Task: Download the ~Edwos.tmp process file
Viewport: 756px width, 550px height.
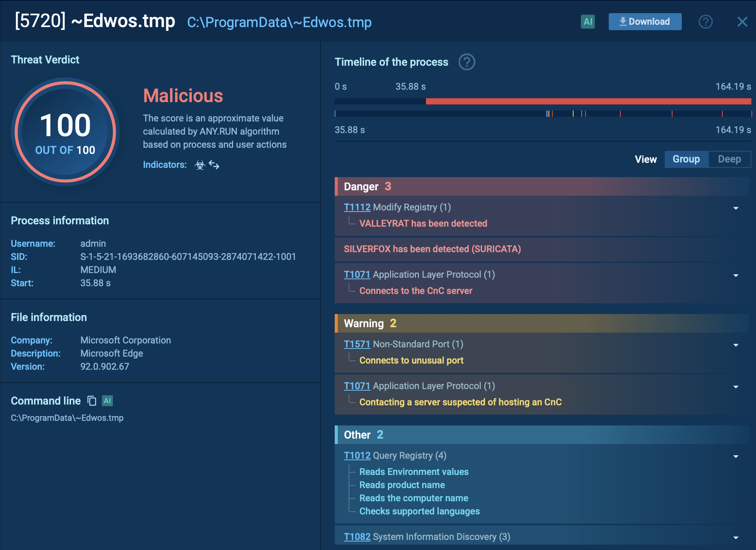Action: pos(645,22)
